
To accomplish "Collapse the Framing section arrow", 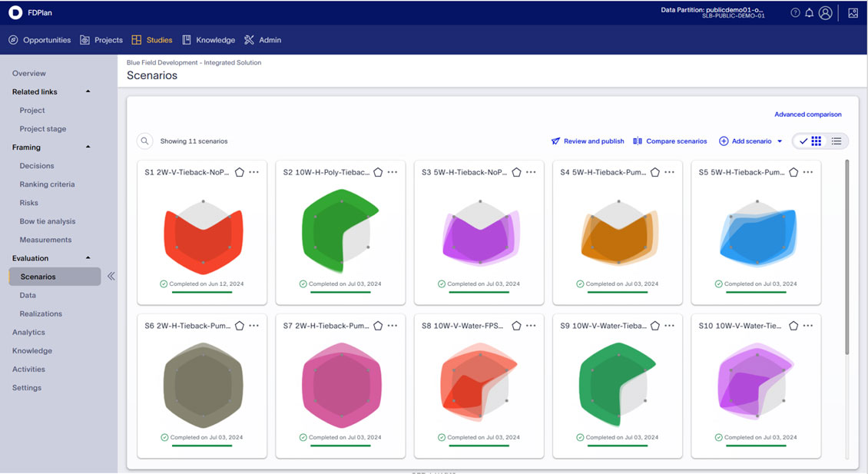I will click(x=88, y=148).
